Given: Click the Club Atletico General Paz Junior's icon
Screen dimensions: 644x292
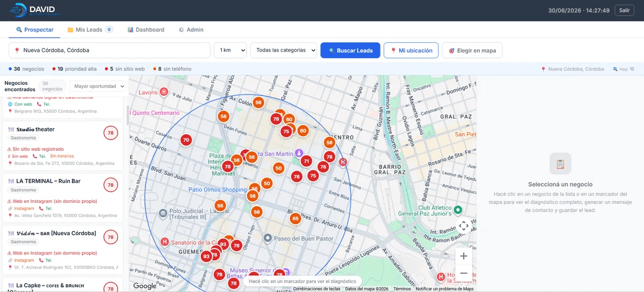Looking at the screenshot, I should click(x=458, y=209).
